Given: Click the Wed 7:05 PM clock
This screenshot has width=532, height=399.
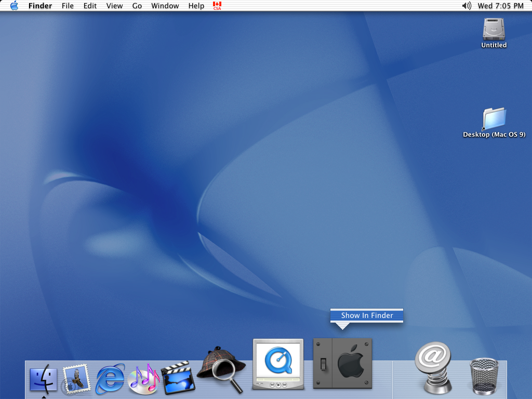Looking at the screenshot, I should pyautogui.click(x=500, y=6).
